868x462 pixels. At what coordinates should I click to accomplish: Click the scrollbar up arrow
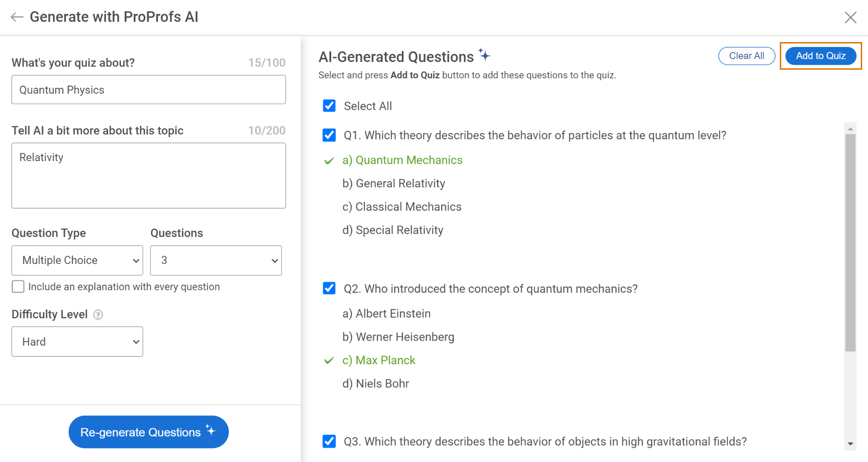coord(850,129)
